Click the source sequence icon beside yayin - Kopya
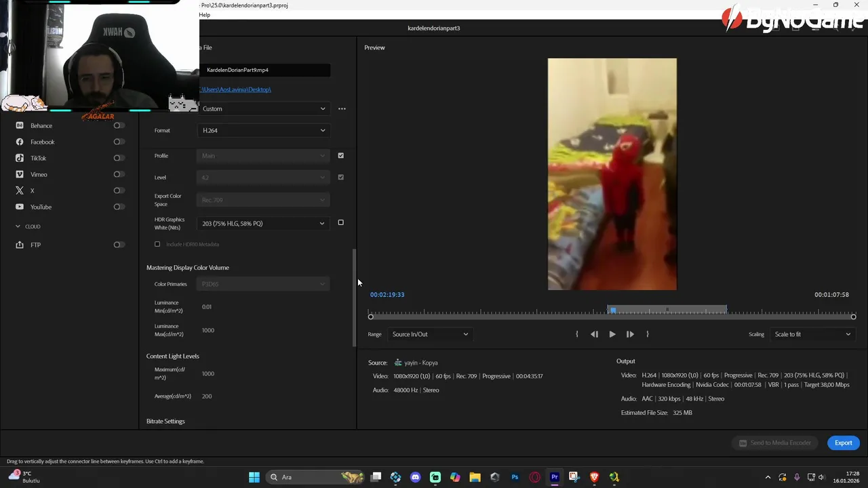 click(398, 363)
